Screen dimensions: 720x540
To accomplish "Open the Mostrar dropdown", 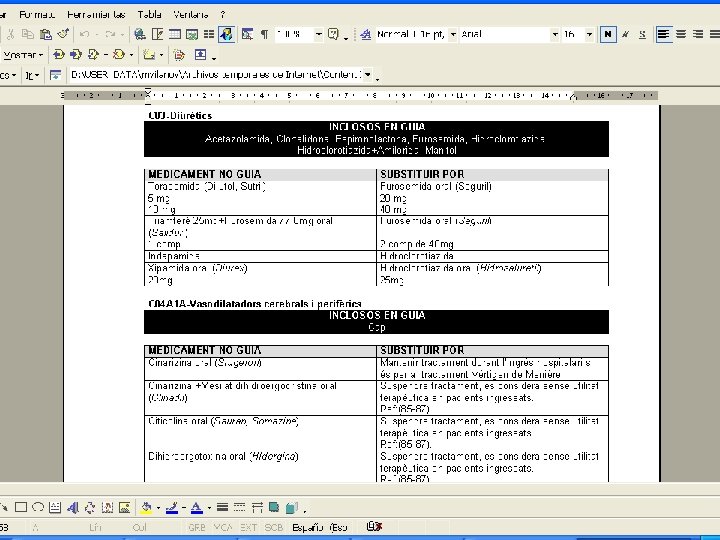I will tap(22, 55).
